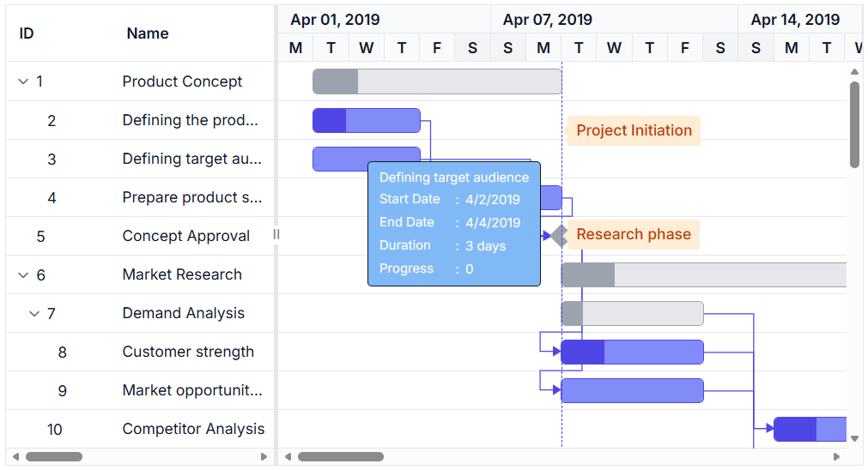This screenshot has width=868, height=470.
Task: Click the tooltip Start Date value 4/2/2019
Action: [x=493, y=200]
